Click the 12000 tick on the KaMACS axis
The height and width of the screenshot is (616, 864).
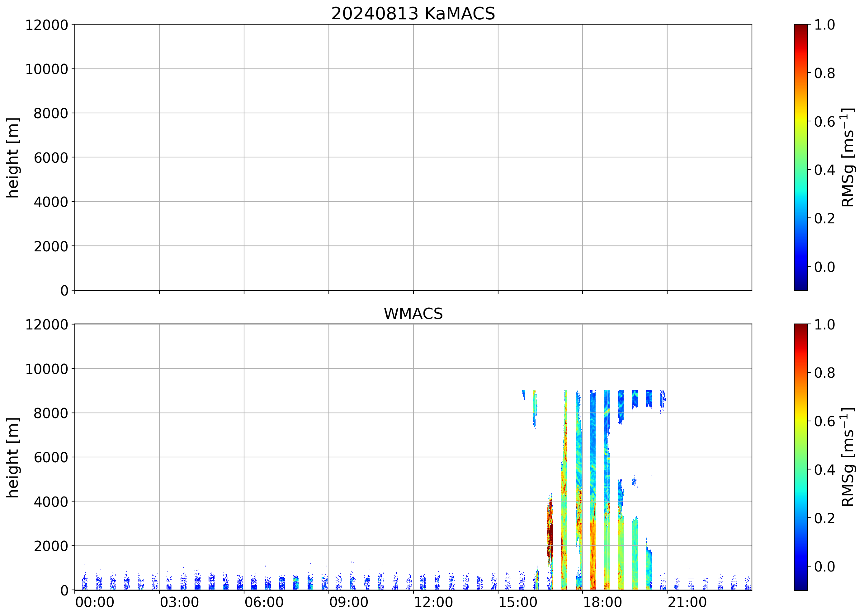[46, 25]
